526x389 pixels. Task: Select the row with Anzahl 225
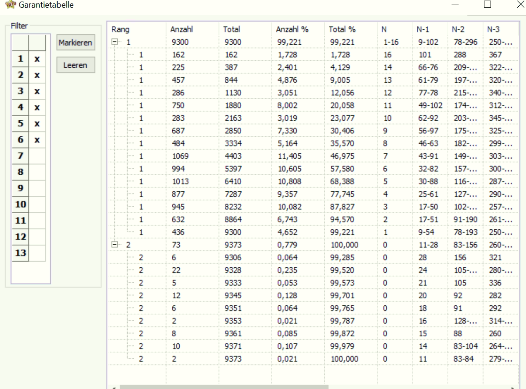click(x=314, y=67)
